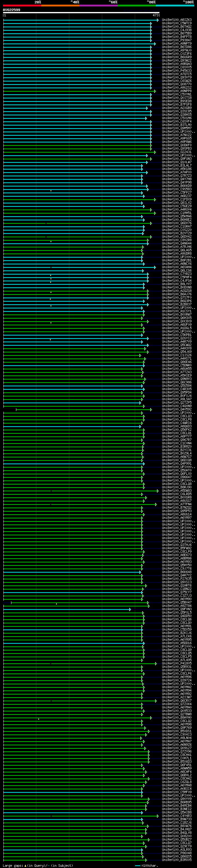The image size is (197, 868).
Task: Click the label UniRef100_Q4N644
Action: [x=177, y=243]
